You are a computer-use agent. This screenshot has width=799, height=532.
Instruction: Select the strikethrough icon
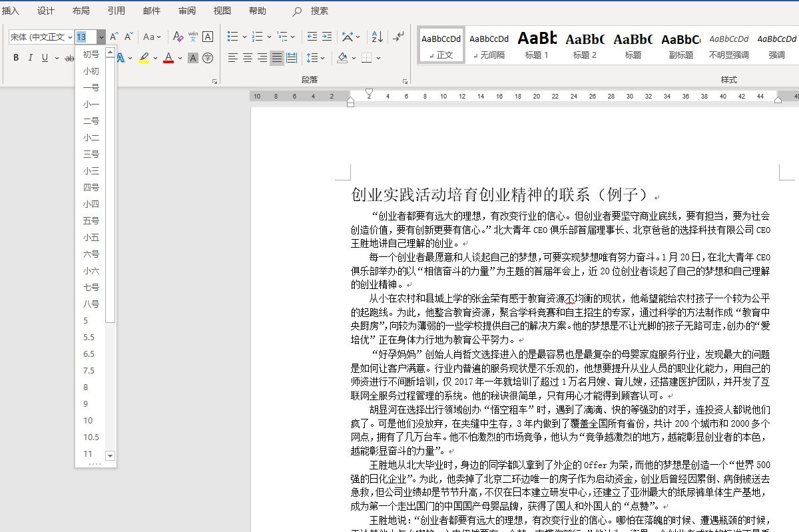click(x=70, y=57)
